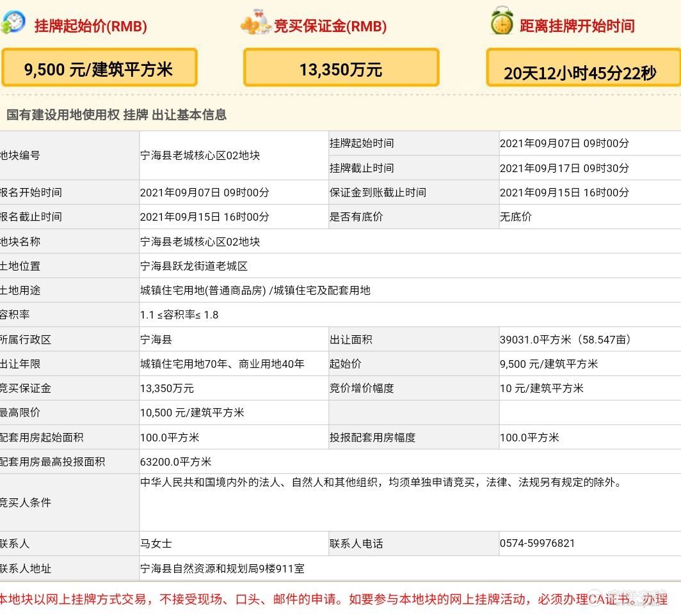Click the 9,500 元/建筑平方米 yellow price box
Screen dimensions: 681x616
(x=99, y=67)
